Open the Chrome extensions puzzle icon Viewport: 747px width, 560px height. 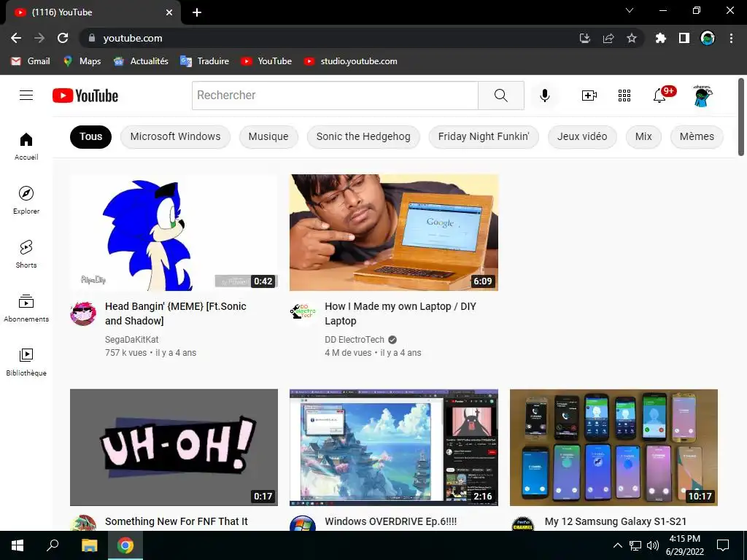[660, 38]
